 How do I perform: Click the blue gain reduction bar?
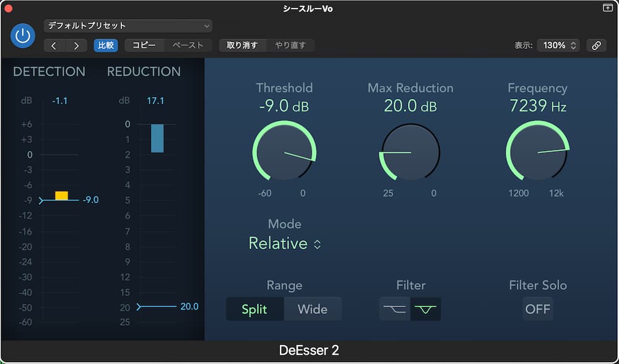click(x=157, y=138)
